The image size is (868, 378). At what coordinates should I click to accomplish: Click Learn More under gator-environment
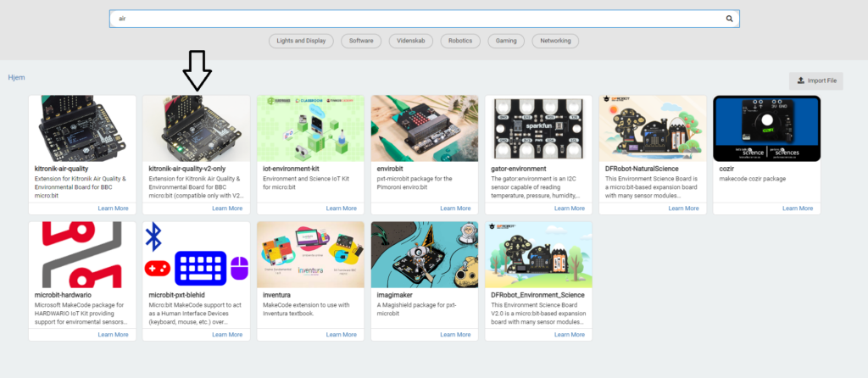pos(570,208)
